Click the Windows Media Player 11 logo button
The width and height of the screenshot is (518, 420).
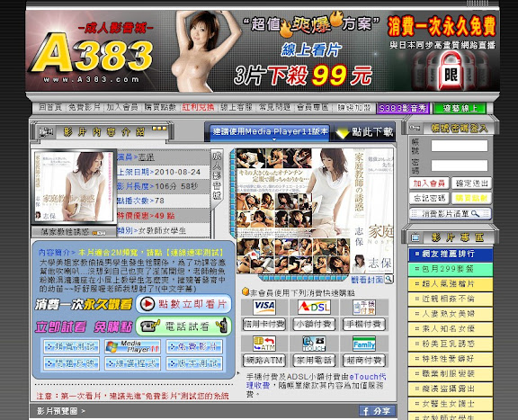point(132,346)
